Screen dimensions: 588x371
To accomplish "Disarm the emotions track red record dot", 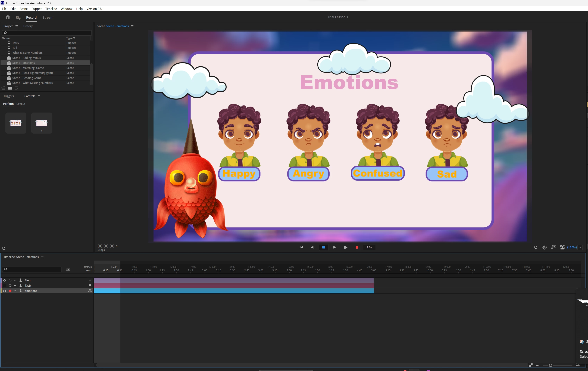I will click(10, 291).
